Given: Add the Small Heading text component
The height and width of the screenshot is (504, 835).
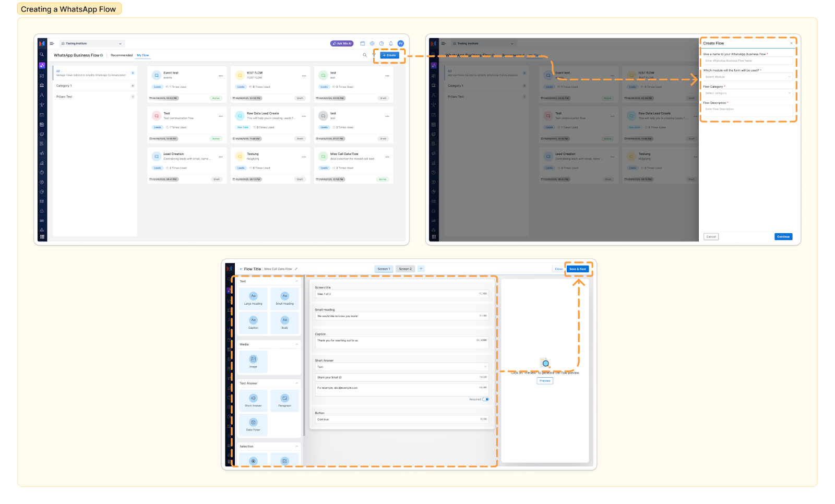Looking at the screenshot, I should point(284,298).
